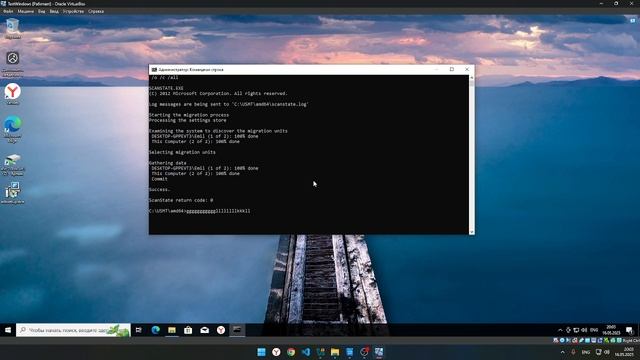Close the Command Prompt window
The height and width of the screenshot is (360, 640).
pyautogui.click(x=467, y=69)
